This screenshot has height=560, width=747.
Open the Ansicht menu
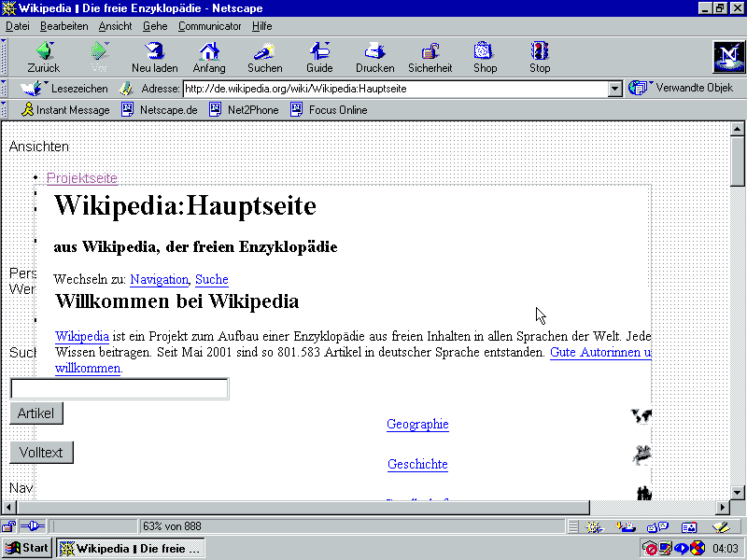[x=115, y=26]
